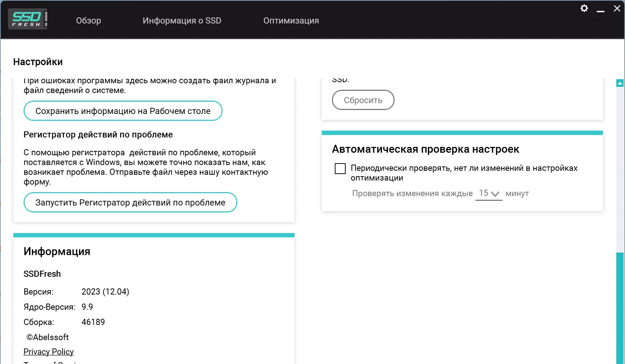Click the scrollbar up arrow
Viewport: 625px width, 364px height.
point(620,82)
